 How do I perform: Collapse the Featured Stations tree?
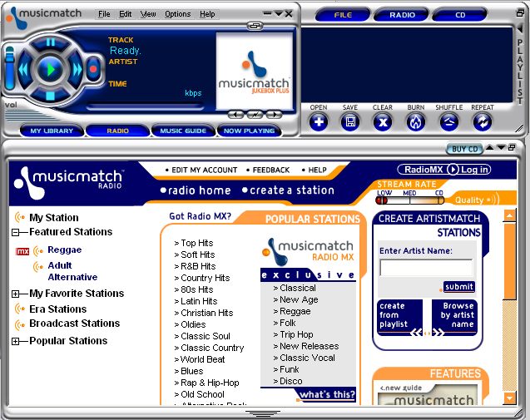[15, 232]
